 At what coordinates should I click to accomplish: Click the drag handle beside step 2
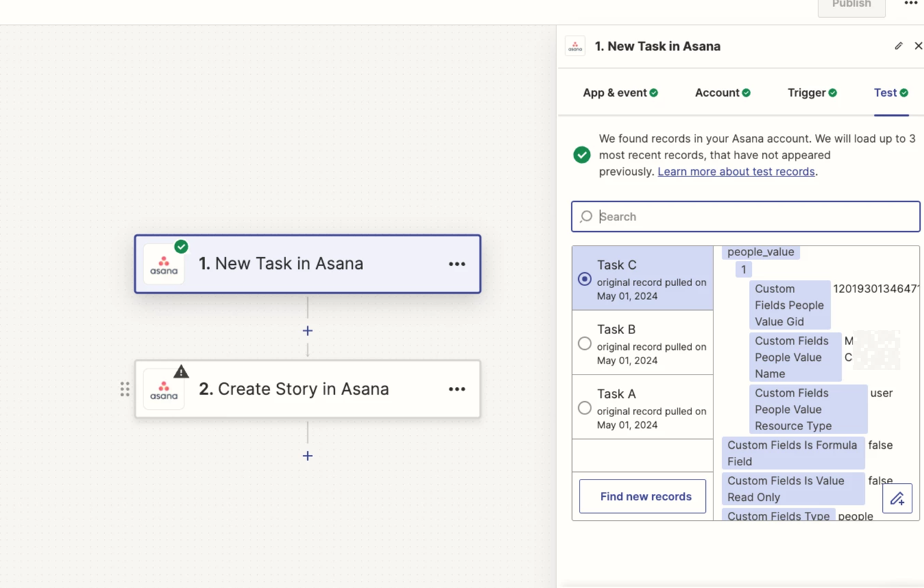pos(125,389)
